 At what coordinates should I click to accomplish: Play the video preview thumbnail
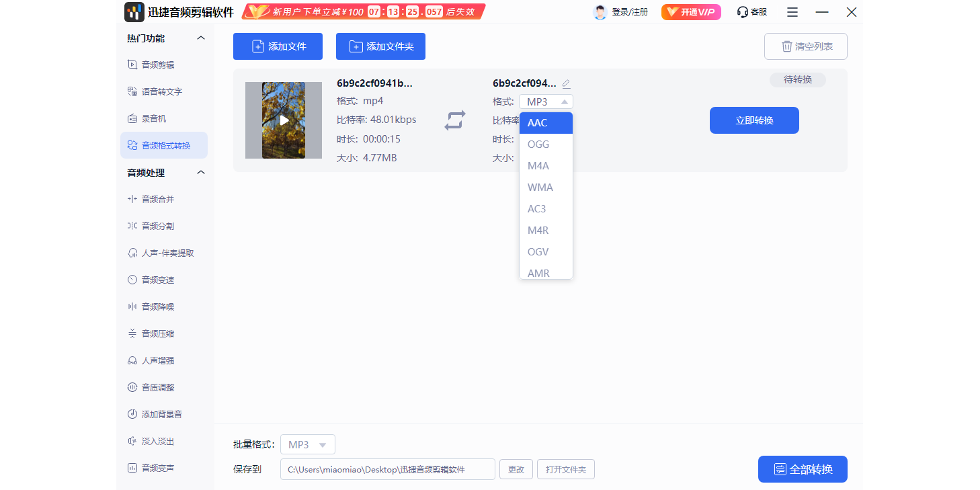click(283, 120)
